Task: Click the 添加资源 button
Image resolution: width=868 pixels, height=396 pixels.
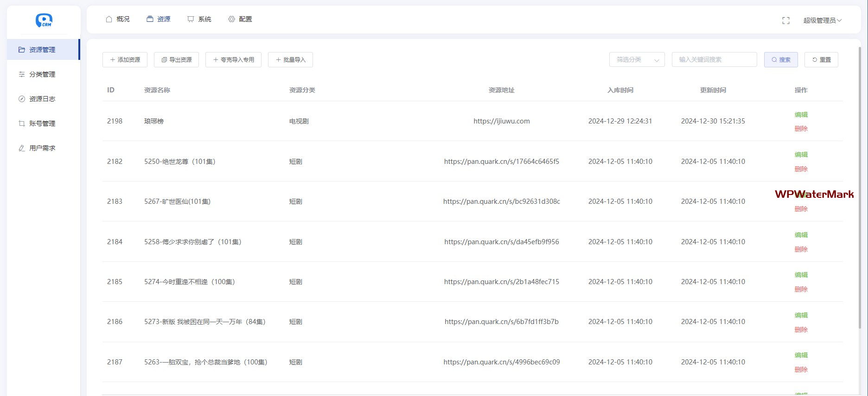Action: pos(125,59)
